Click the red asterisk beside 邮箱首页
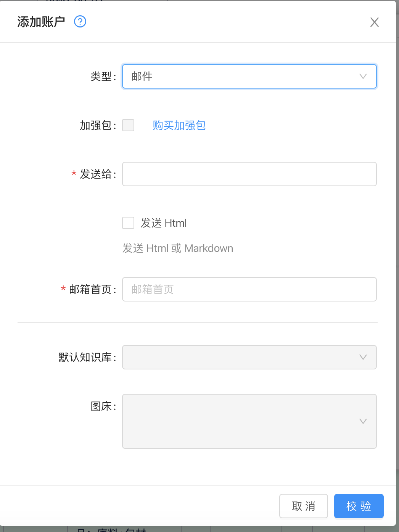This screenshot has width=399, height=532. point(62,289)
